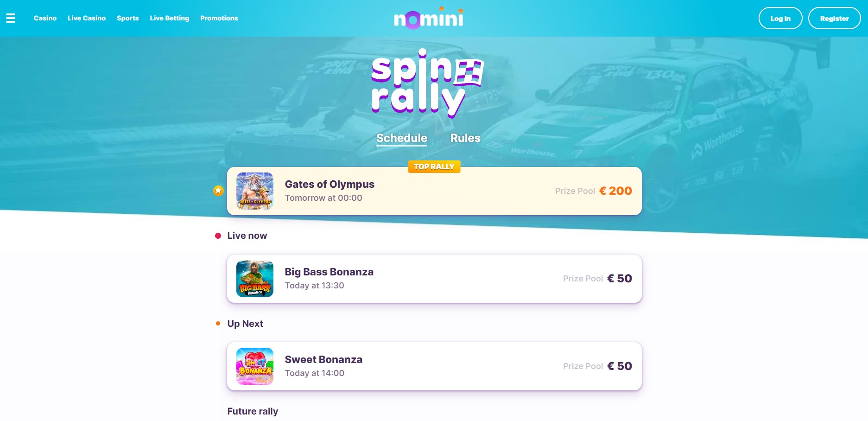Click the gold star Top Rally icon
The image size is (868, 421).
tap(218, 191)
